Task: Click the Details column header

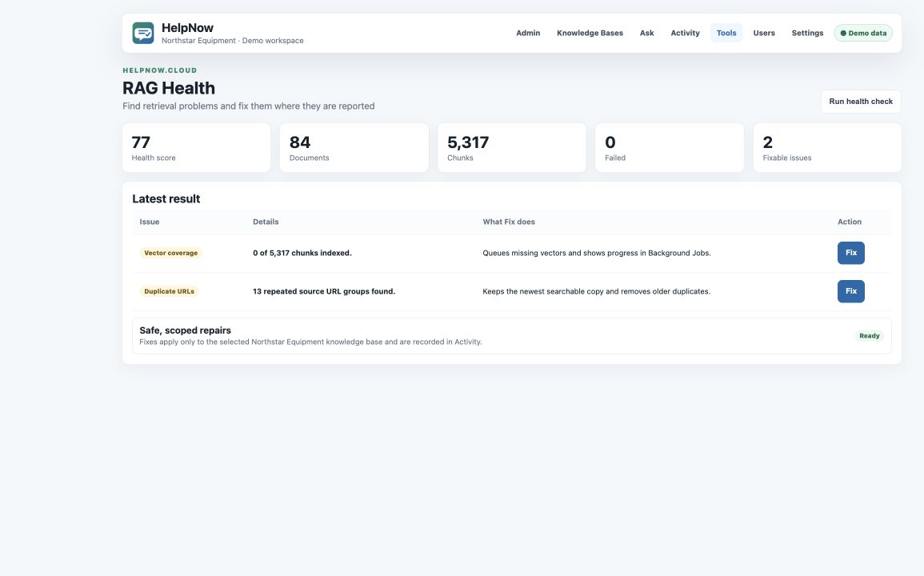Action: pos(266,222)
